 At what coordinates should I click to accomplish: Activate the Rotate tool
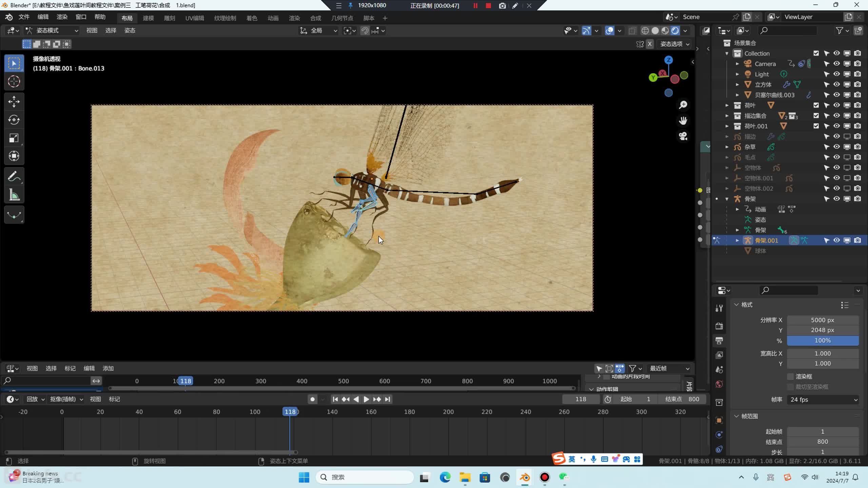pos(14,120)
